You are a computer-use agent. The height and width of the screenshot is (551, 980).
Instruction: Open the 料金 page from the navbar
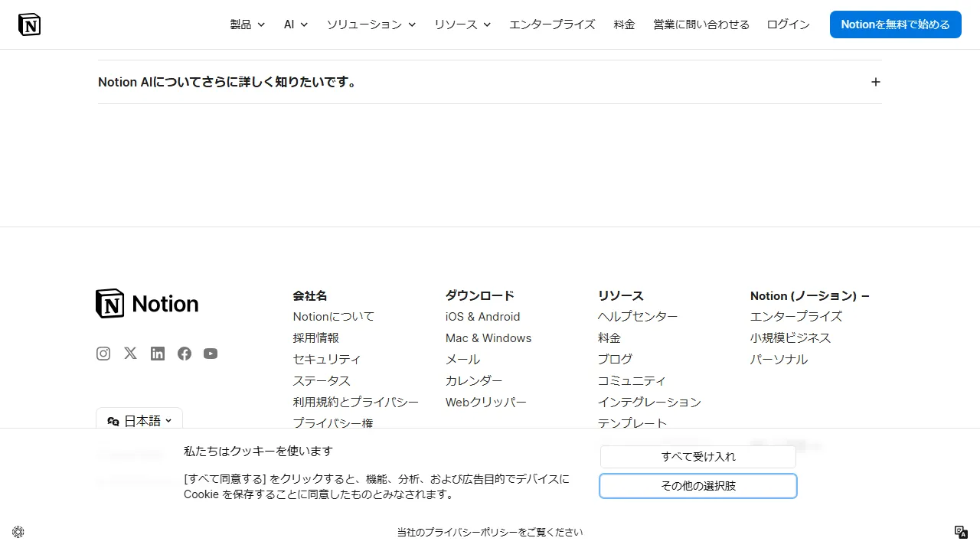tap(624, 24)
